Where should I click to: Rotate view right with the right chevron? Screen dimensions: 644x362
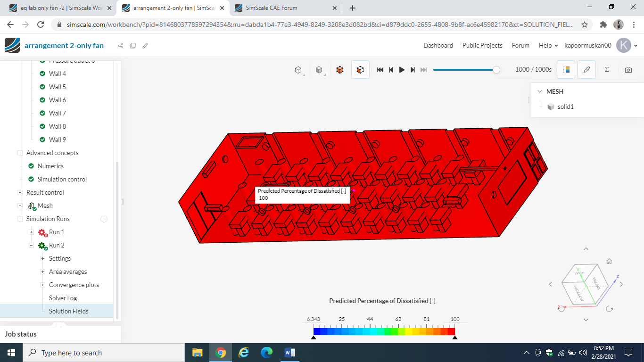coord(621,284)
